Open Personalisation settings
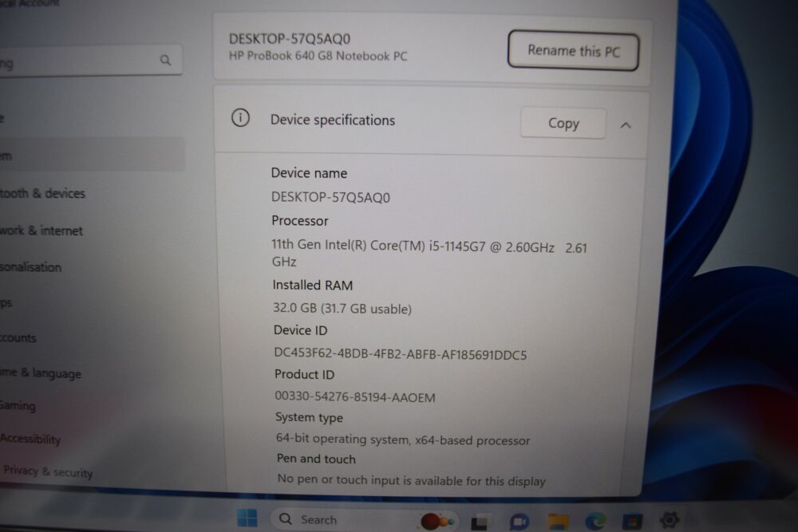The image size is (798, 532). pos(30,267)
